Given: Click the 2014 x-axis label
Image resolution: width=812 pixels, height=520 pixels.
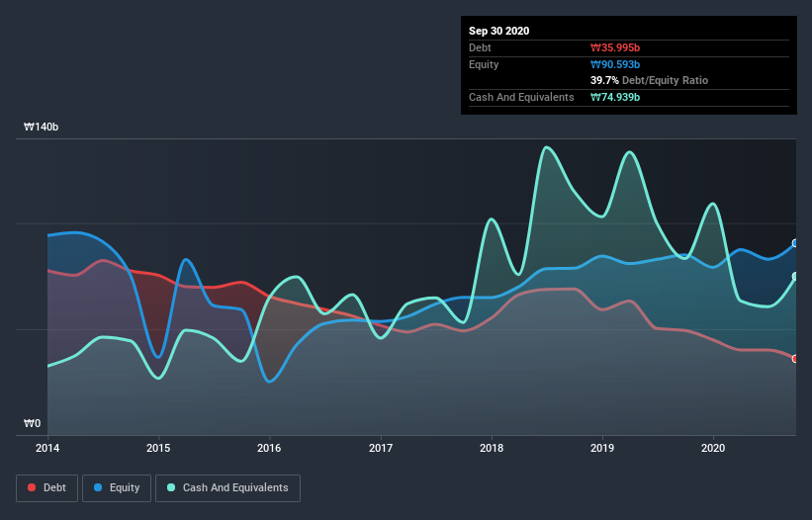Looking at the screenshot, I should 47,448.
